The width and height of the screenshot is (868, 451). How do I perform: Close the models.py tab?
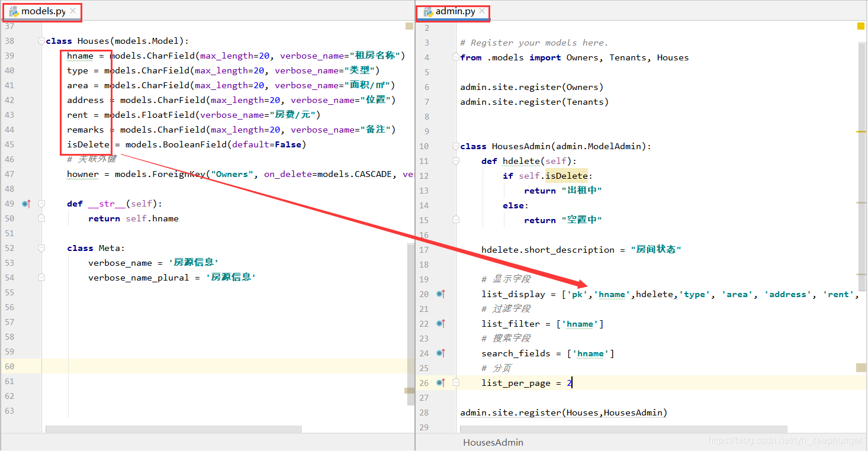[73, 11]
